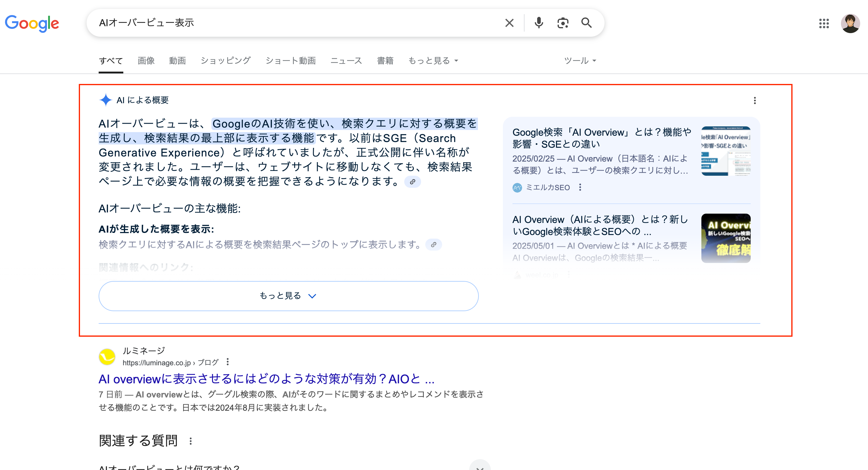Open the Google account profile avatar
This screenshot has height=470, width=868.
[x=850, y=23]
